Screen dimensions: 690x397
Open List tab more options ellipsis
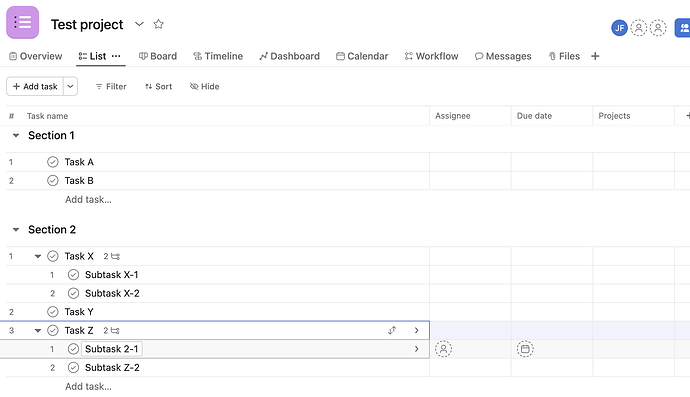coord(116,56)
